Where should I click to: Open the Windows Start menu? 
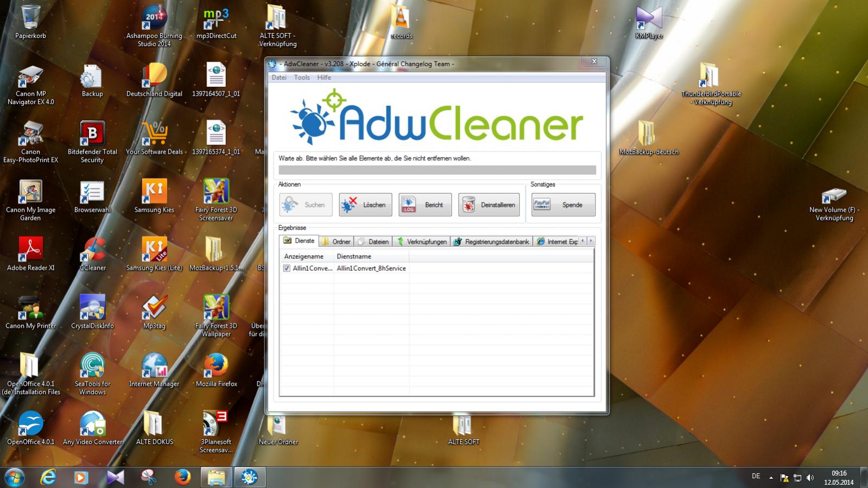tap(15, 477)
